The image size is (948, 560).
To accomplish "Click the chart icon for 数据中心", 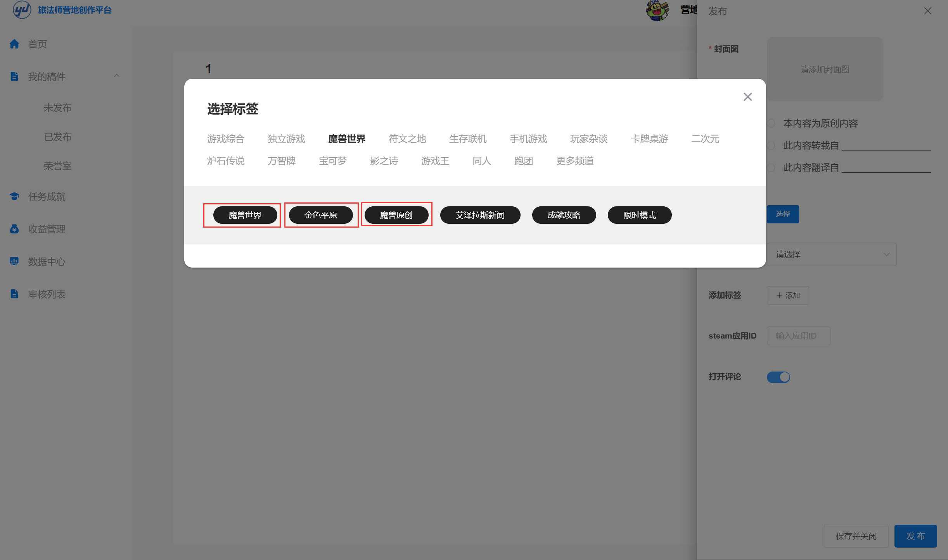I will (x=14, y=261).
